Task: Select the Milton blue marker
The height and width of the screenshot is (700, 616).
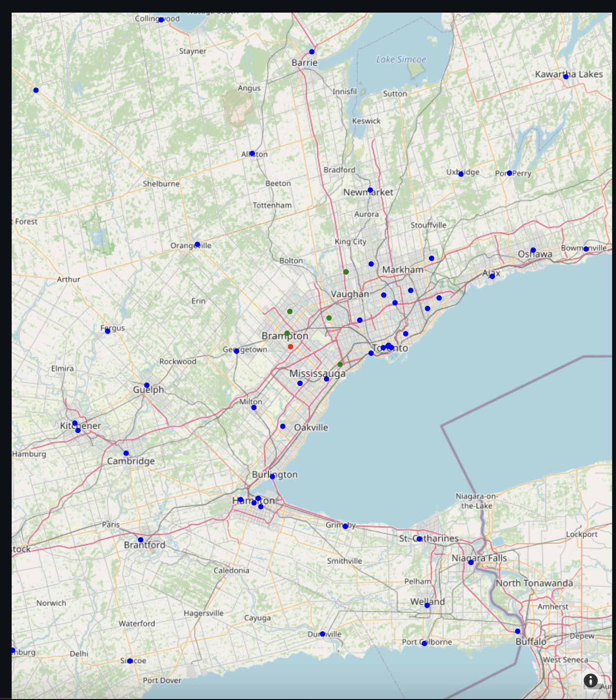Action: [254, 408]
